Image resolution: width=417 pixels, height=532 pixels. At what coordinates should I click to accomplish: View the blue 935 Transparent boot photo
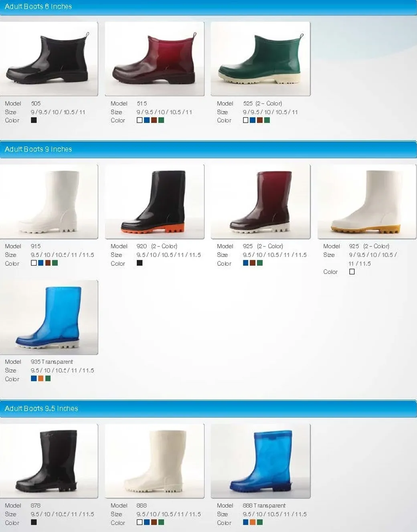pyautogui.click(x=49, y=317)
